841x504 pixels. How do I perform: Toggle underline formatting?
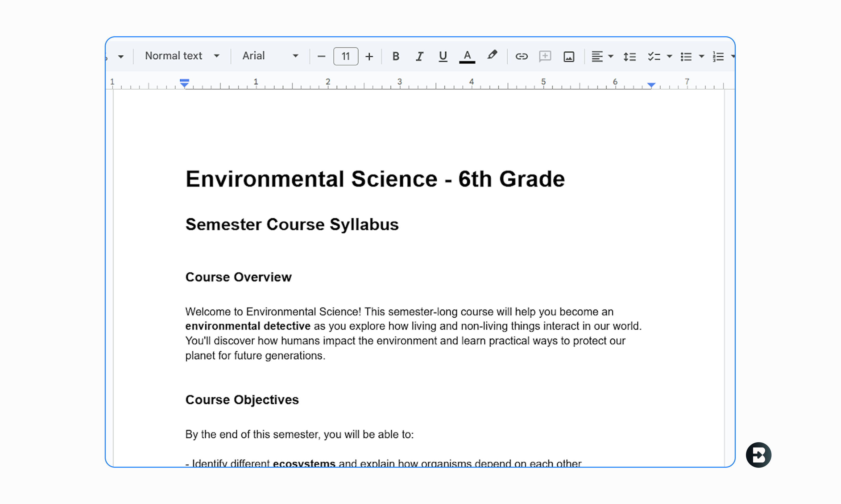tap(443, 56)
